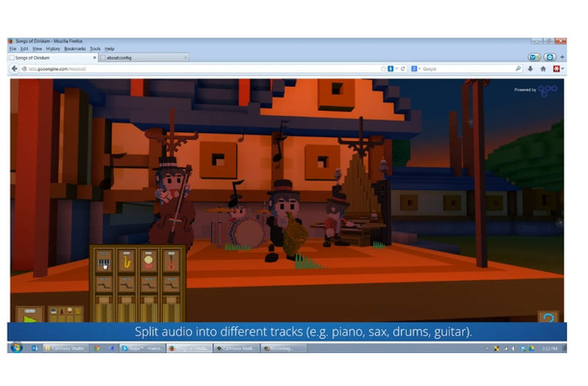Open the Tools menu

(95, 49)
